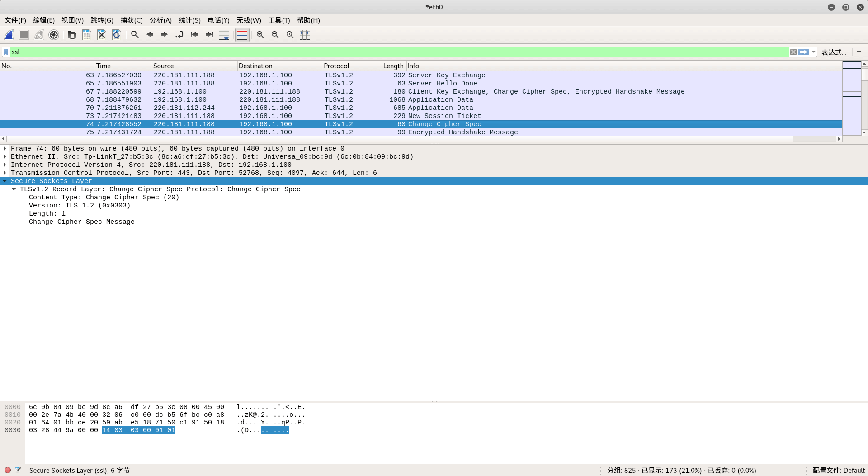Click the packet minimap overview bar
868x476 pixels.
point(852,98)
